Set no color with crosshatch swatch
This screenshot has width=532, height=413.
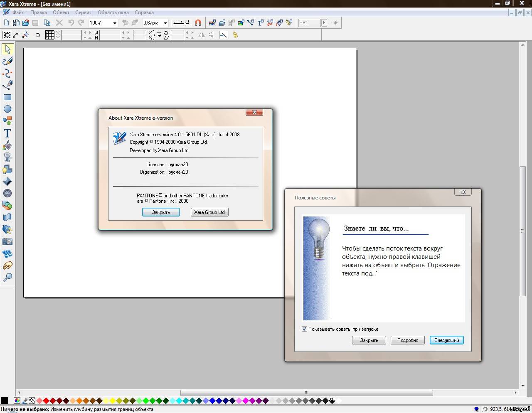(32, 401)
